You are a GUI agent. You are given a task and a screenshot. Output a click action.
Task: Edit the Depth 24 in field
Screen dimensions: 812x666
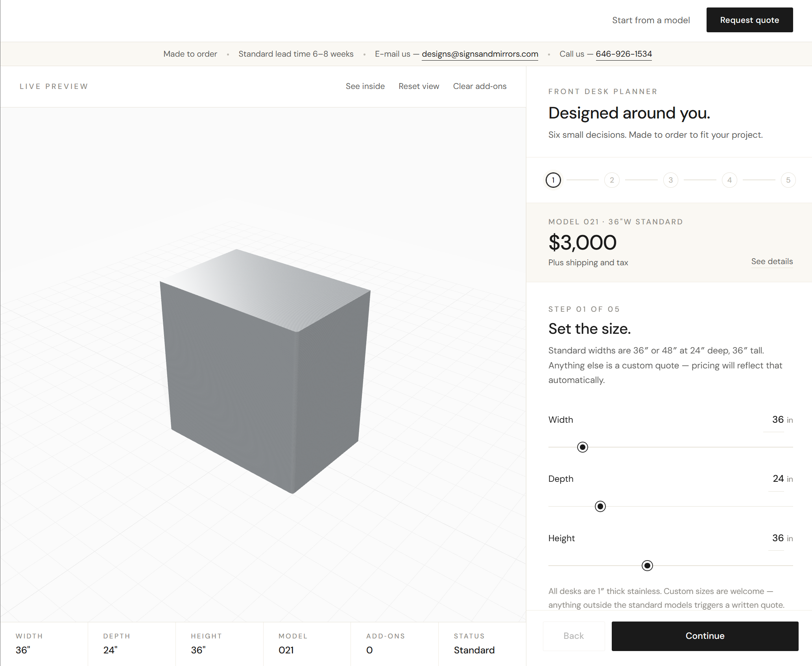coord(777,479)
